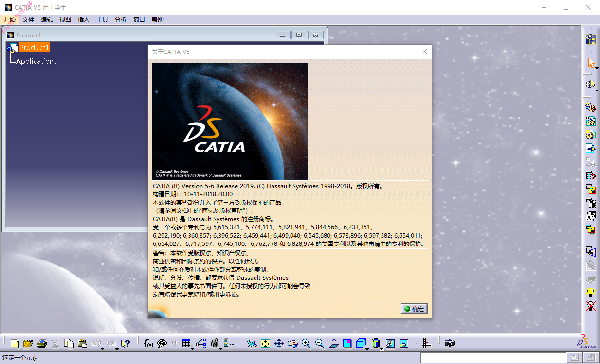Expand the render style flyout arrow
Screen dimensions: 600x364
point(382,349)
